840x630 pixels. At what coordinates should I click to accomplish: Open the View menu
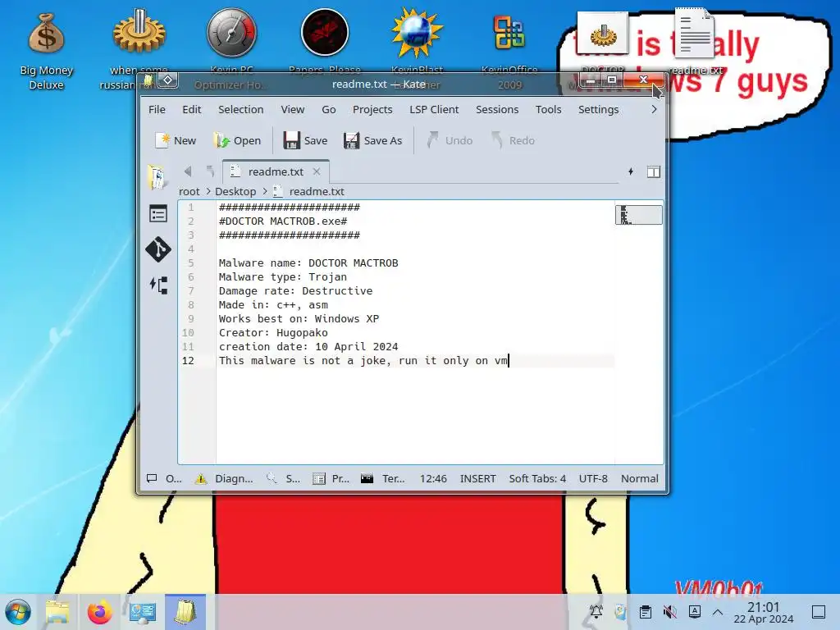click(293, 109)
